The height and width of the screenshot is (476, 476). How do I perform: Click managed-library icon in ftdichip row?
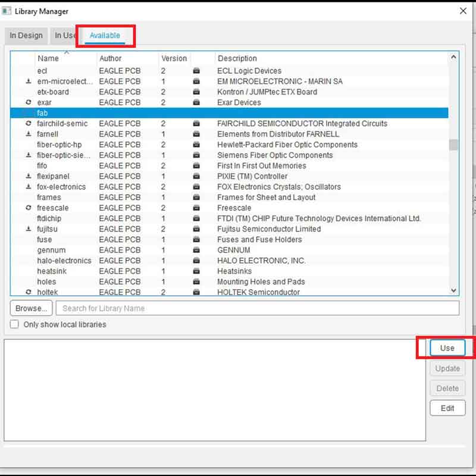tap(196, 218)
